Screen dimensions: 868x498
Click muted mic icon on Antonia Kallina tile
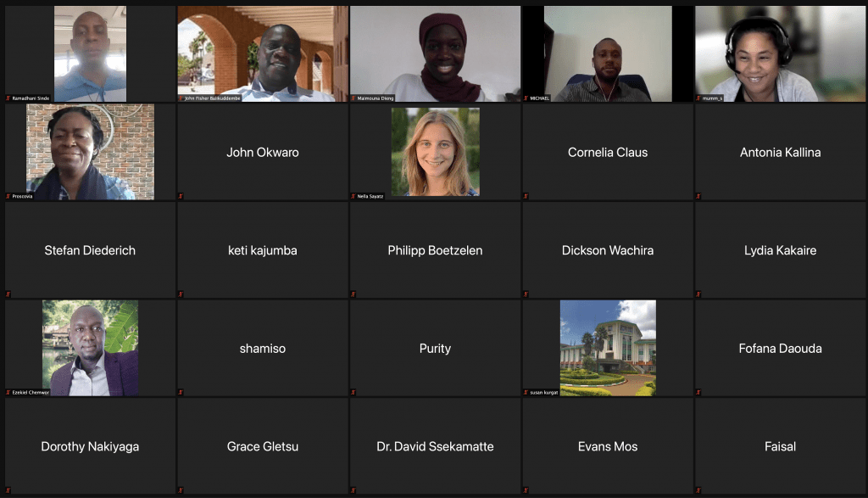pos(698,196)
